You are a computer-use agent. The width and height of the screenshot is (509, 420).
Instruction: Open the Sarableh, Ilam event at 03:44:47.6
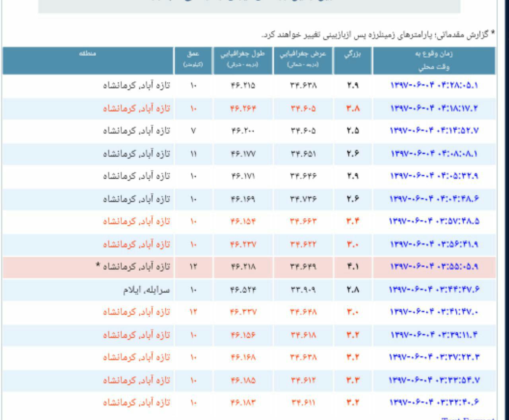434,290
